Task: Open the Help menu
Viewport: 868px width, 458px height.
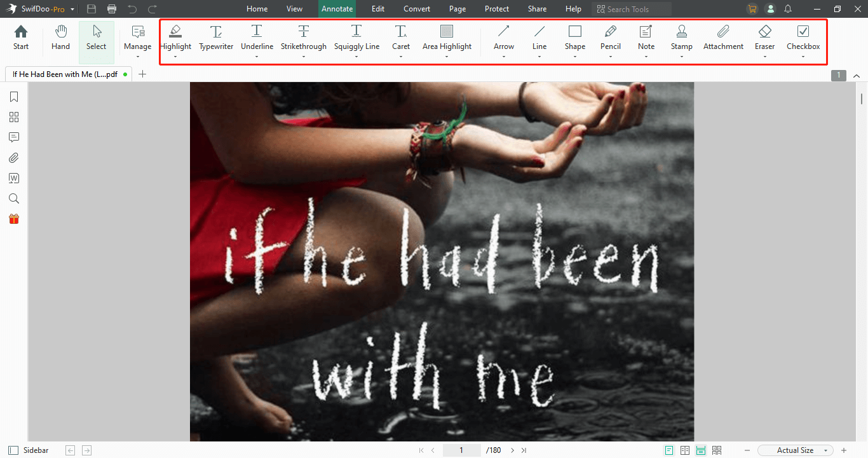Action: pos(574,9)
